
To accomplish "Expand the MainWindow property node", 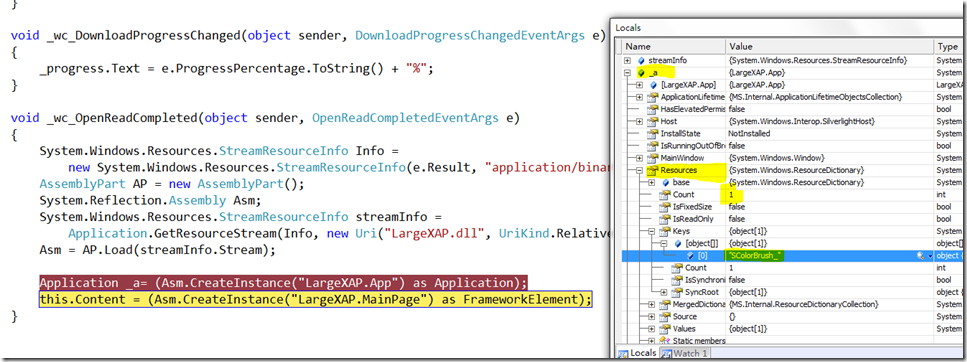I will tap(640, 158).
